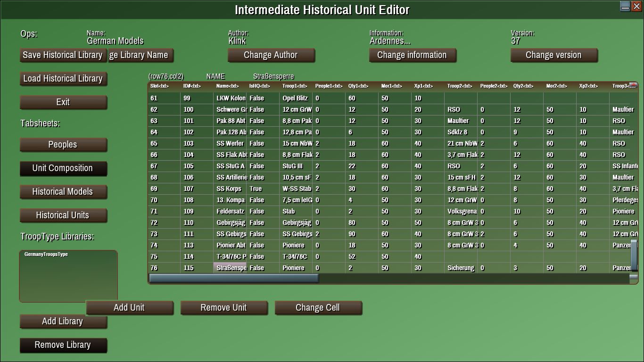The height and width of the screenshot is (362, 644).
Task: Select the 7,5 cm leIG troop cell
Action: (296, 200)
